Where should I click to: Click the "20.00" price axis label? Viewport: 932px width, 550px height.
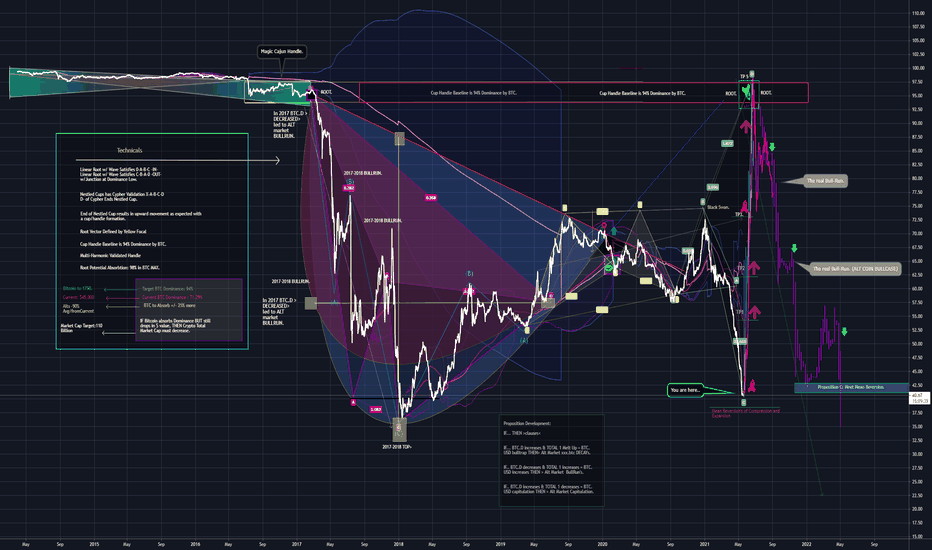point(918,509)
